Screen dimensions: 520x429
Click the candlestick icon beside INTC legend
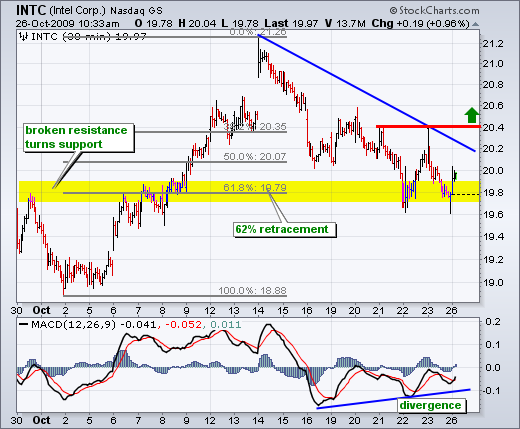point(24,36)
